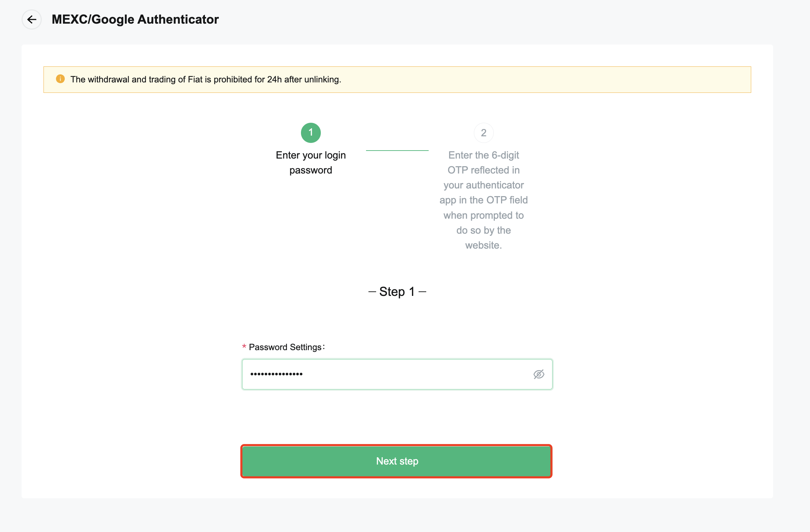
Task: Click the grey step 2 circle
Action: click(483, 133)
